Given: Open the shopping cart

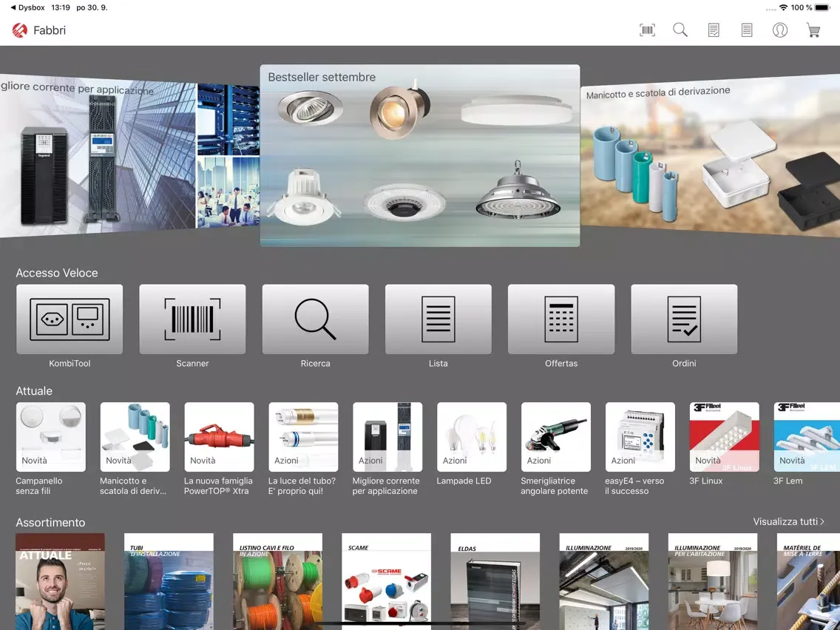Looking at the screenshot, I should (x=813, y=30).
